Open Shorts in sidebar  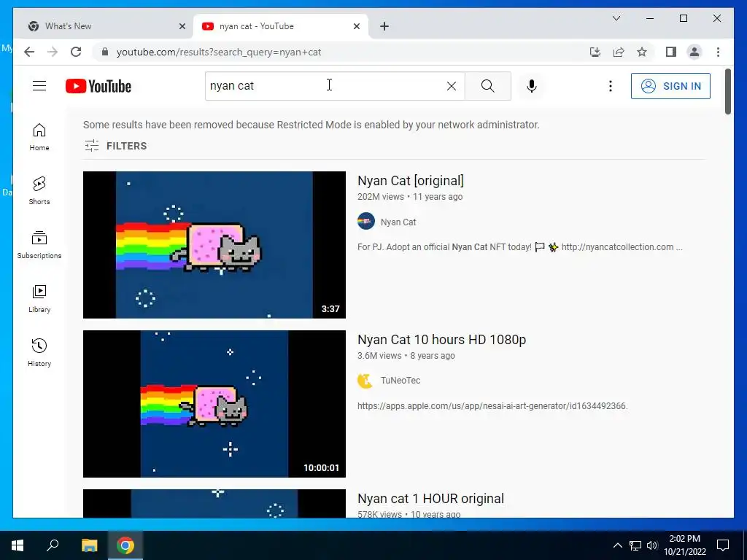(x=39, y=191)
